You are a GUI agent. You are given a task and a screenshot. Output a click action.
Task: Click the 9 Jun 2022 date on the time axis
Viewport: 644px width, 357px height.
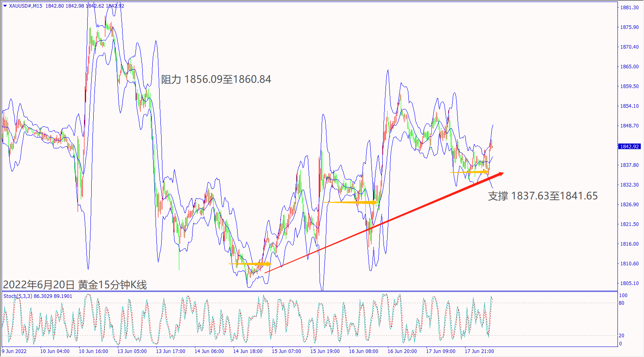pyautogui.click(x=14, y=351)
